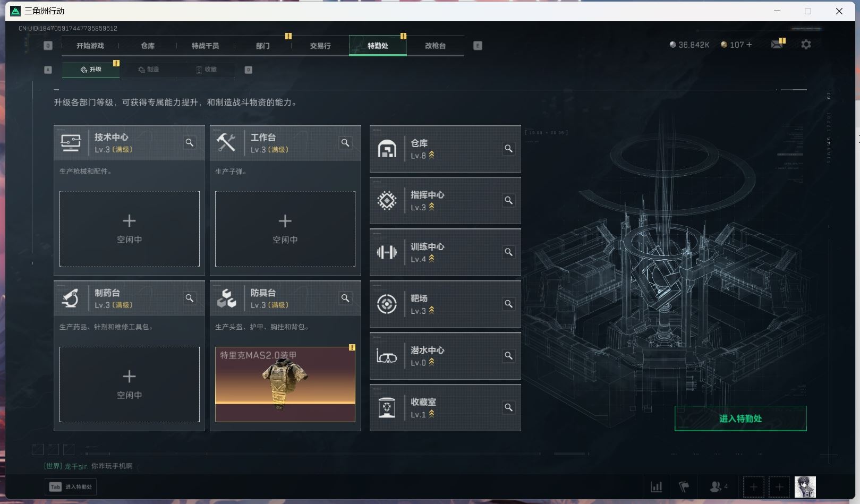Screen dimensions: 860x504
Task: Expand the 训练中心 upgrade row
Action: (445, 252)
